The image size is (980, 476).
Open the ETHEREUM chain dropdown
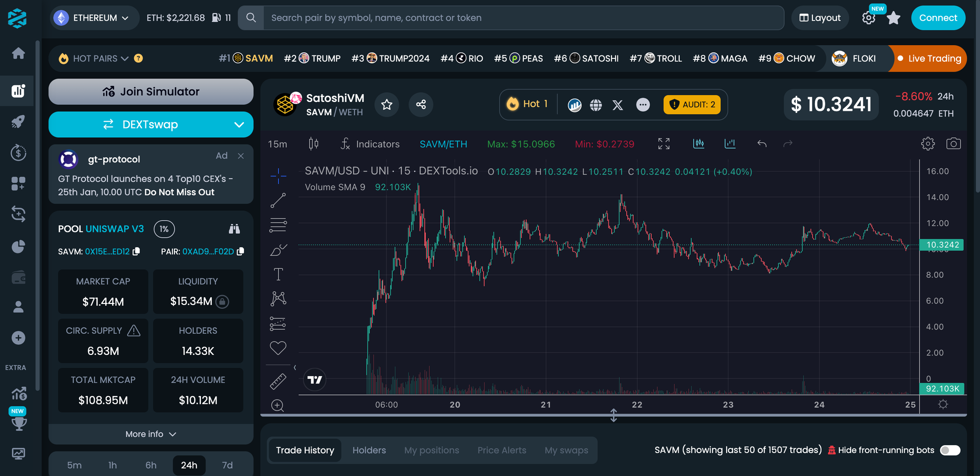tap(95, 18)
